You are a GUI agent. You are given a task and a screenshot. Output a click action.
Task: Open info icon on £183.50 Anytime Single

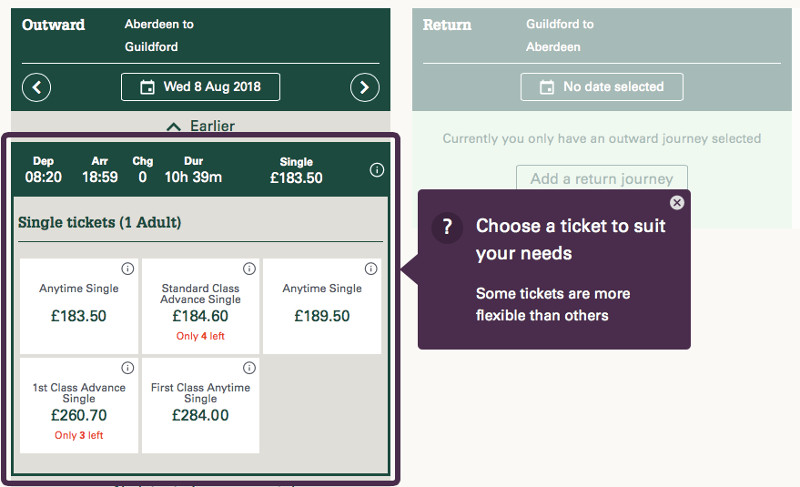(x=127, y=269)
